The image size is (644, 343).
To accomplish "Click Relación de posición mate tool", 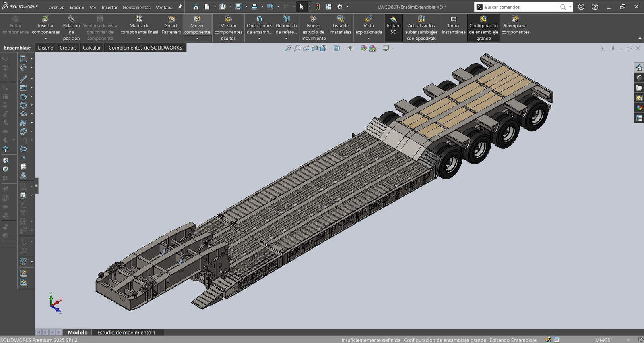I will pyautogui.click(x=71, y=28).
